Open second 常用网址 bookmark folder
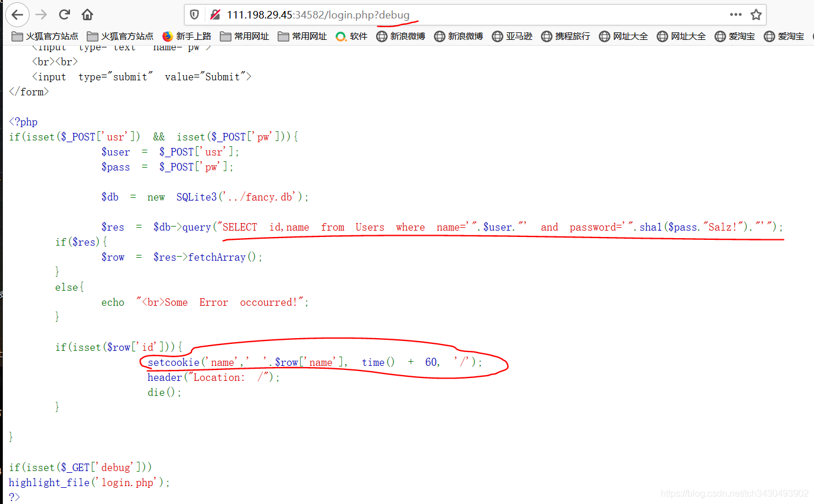Image resolution: width=814 pixels, height=504 pixels. (x=303, y=36)
